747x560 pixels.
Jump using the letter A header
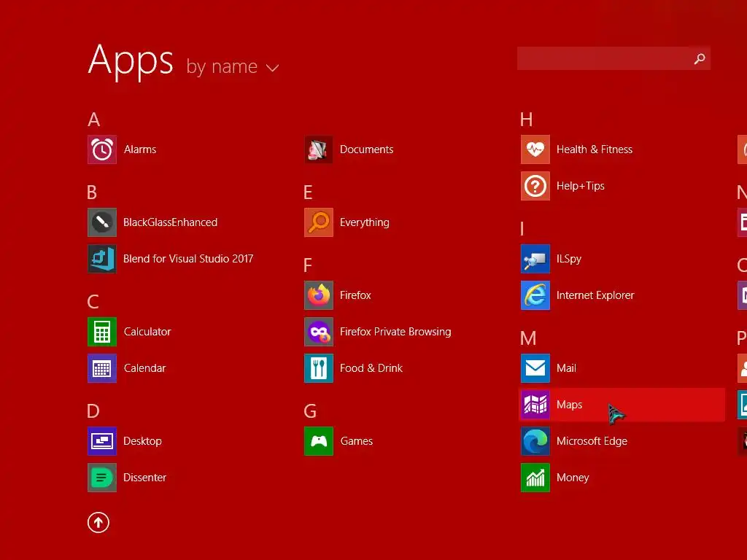click(x=94, y=120)
